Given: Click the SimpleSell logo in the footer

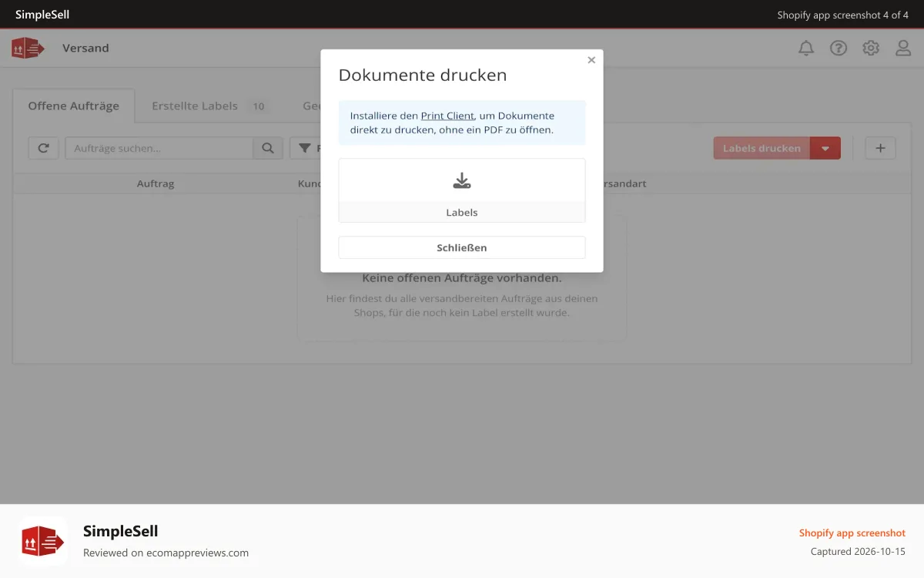Looking at the screenshot, I should coord(43,541).
